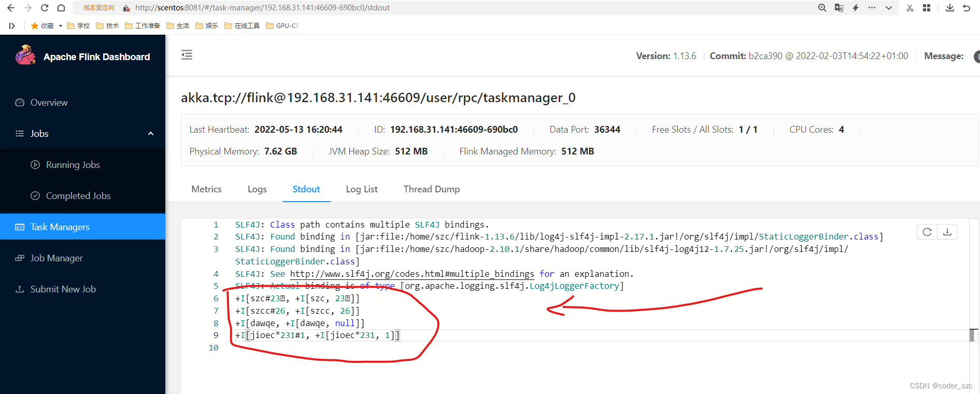
Task: Collapse sidebar with menu fold icon
Action: (x=187, y=55)
